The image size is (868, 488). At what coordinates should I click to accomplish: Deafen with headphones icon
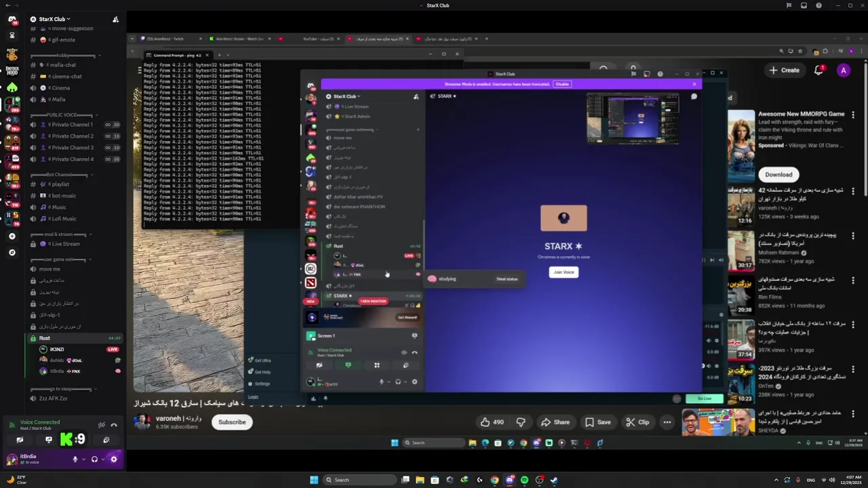click(x=94, y=460)
